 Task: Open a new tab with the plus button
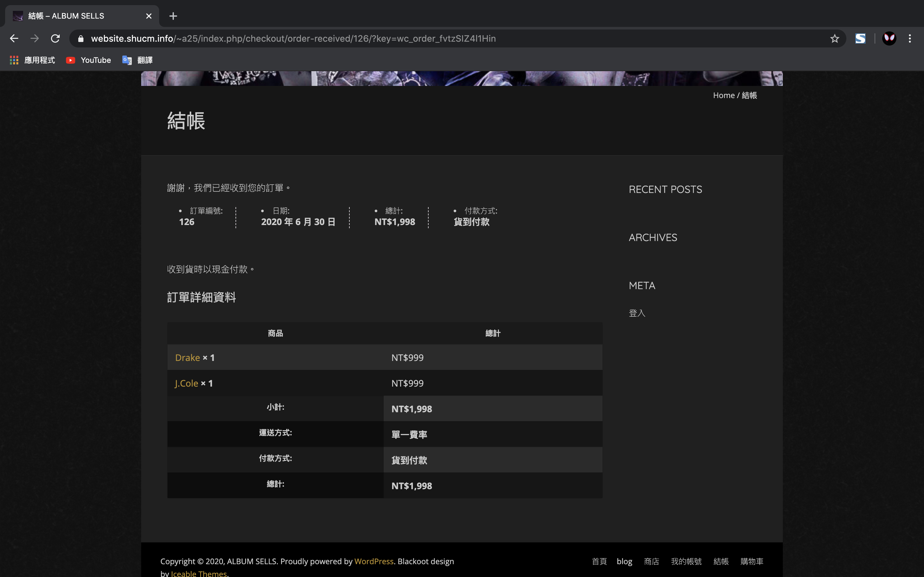point(173,16)
